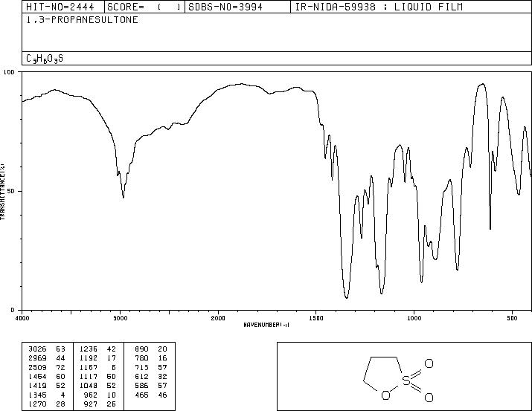
Task: Click the 1000 wavenumber axis label
Action: [414, 318]
